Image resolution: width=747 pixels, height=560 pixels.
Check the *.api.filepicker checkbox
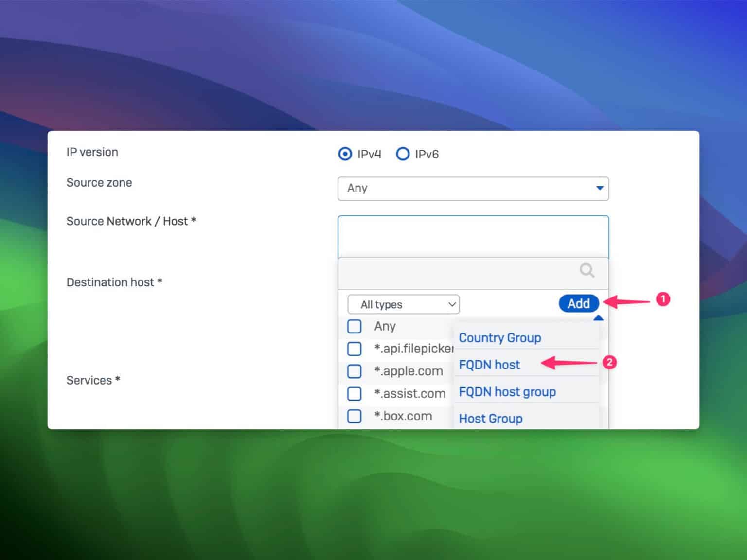point(354,349)
